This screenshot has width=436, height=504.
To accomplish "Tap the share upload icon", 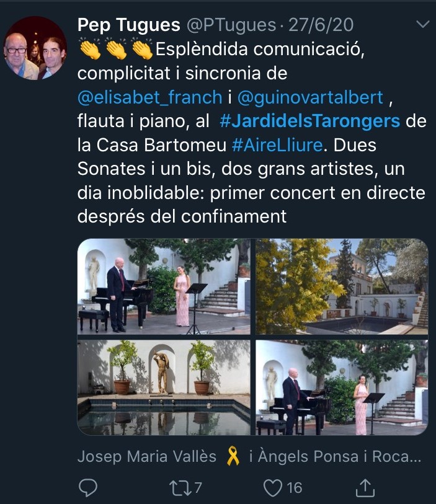I will [x=365, y=488].
